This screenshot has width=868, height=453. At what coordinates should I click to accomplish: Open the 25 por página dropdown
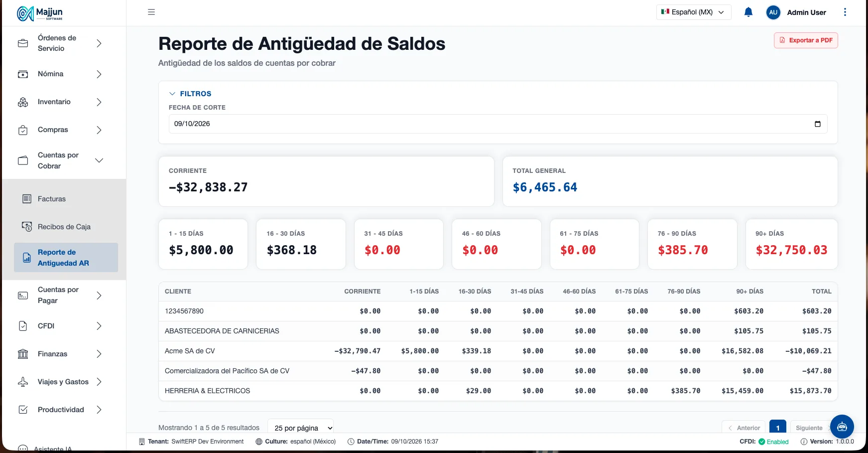pos(301,428)
